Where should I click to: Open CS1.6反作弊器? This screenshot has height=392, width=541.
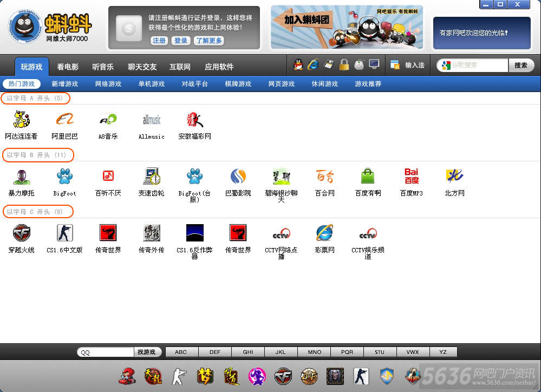pos(194,241)
